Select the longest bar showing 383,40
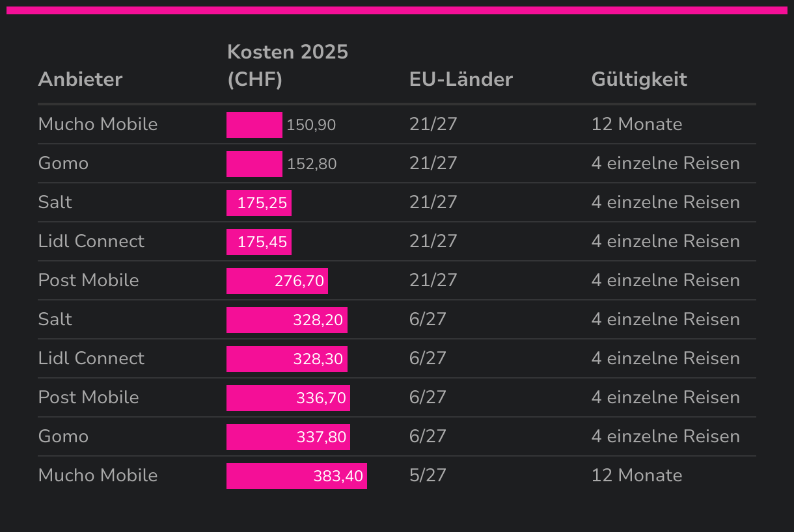The height and width of the screenshot is (532, 794). coord(296,476)
